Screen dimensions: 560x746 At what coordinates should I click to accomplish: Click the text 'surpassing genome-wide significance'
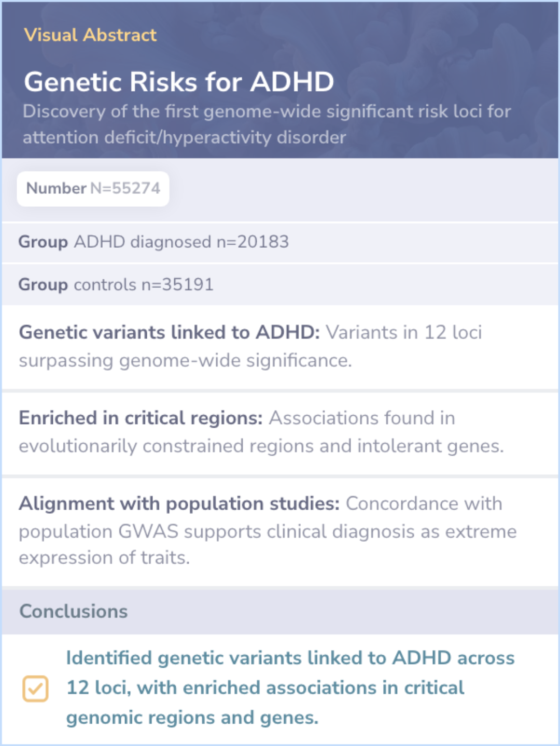185,360
